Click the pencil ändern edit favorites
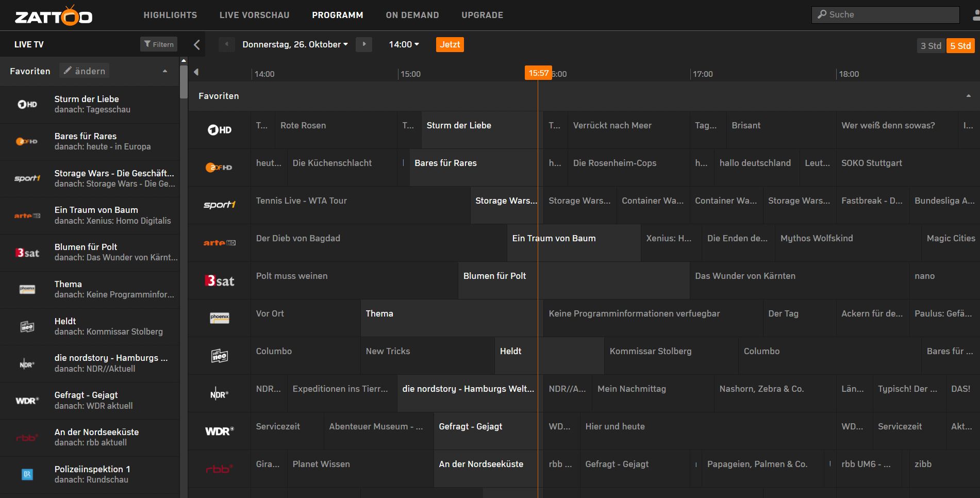The height and width of the screenshot is (498, 980). [x=85, y=71]
